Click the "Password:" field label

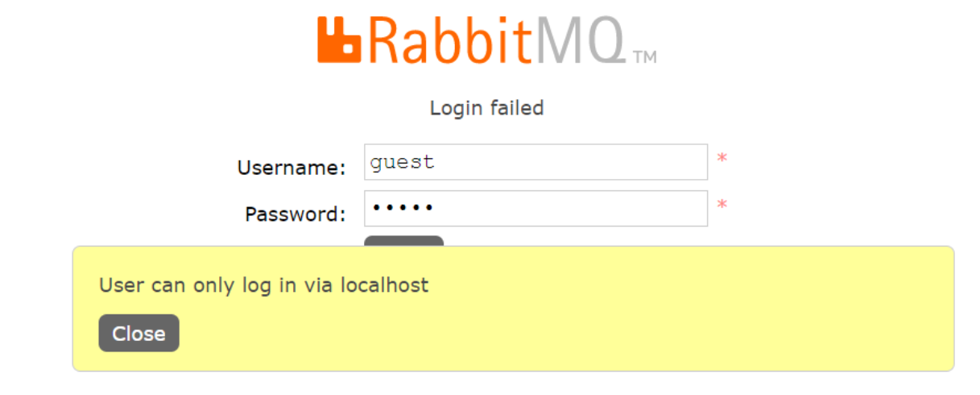click(296, 214)
